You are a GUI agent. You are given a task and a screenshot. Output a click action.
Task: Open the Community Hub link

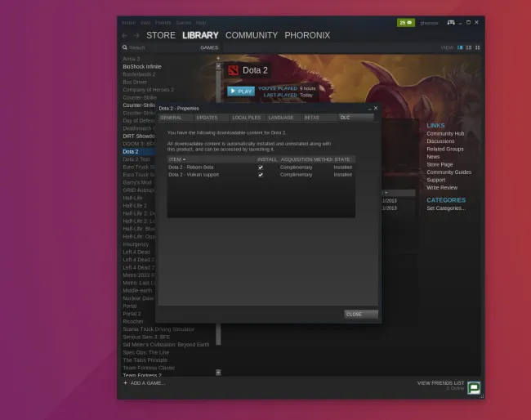tap(444, 133)
